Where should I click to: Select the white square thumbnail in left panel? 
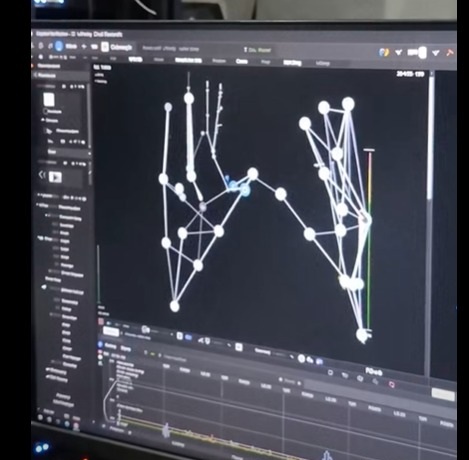(x=49, y=99)
